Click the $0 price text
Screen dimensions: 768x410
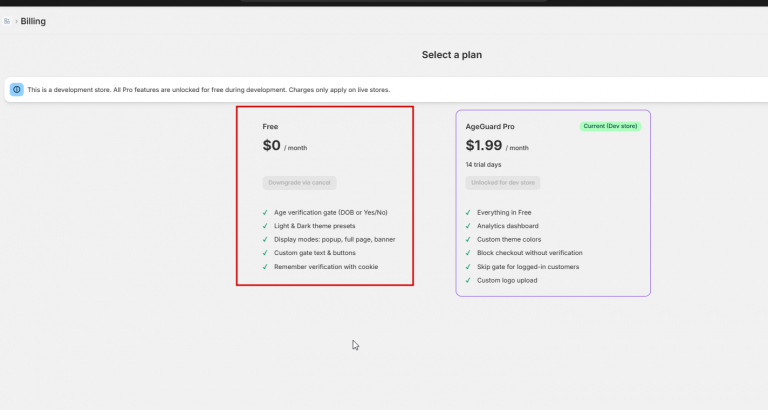coord(271,145)
